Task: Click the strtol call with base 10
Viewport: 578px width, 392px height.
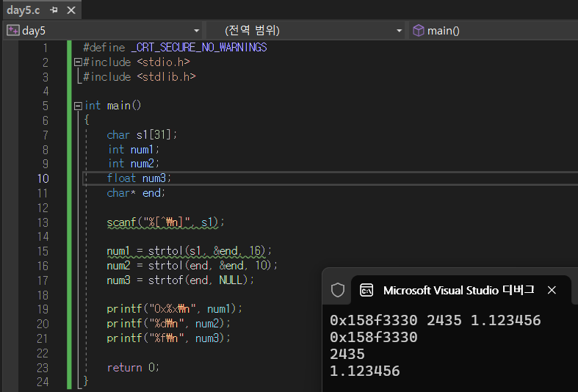Action: [x=213, y=266]
